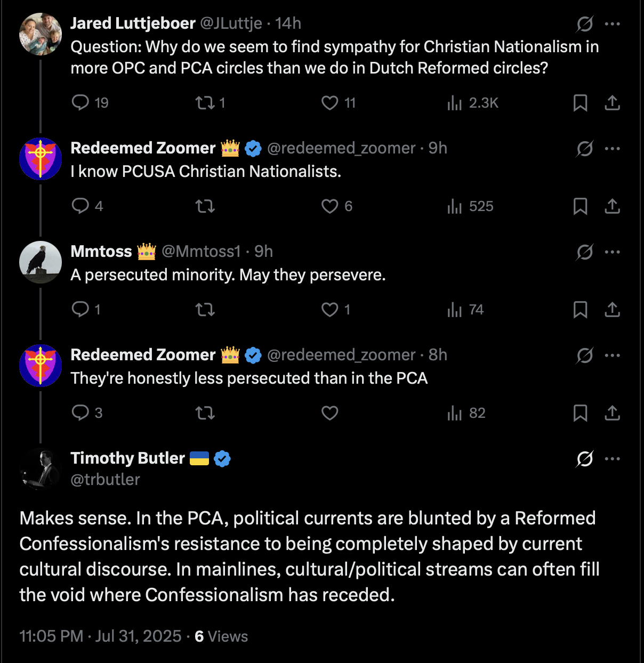The width and height of the screenshot is (644, 663).
Task: Open Redeemed Zoomer's shield avatar, first reply
Action: pyautogui.click(x=41, y=159)
